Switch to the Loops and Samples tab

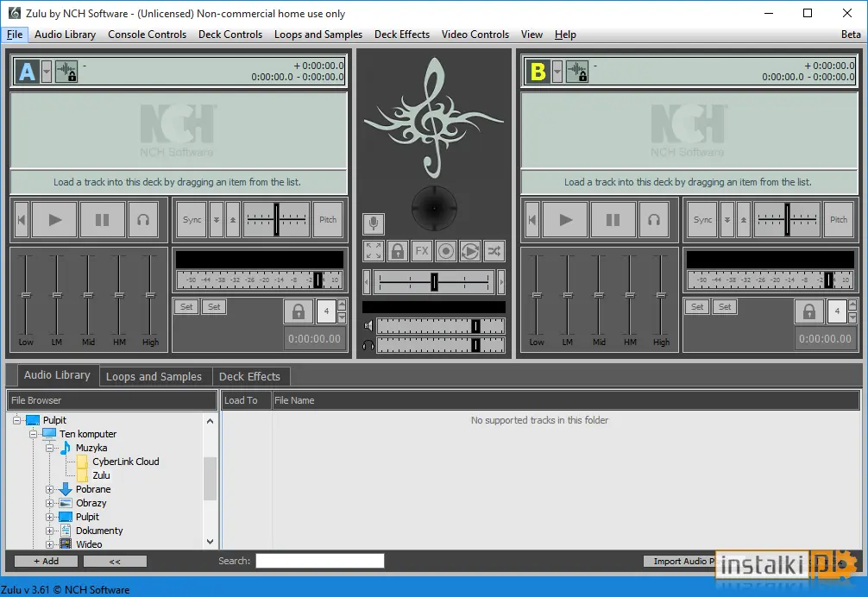click(x=154, y=377)
